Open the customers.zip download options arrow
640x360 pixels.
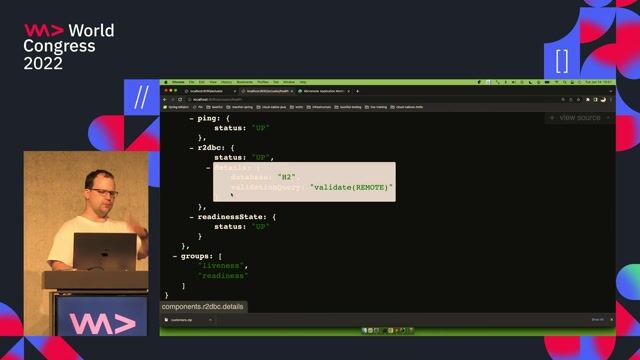click(210, 320)
